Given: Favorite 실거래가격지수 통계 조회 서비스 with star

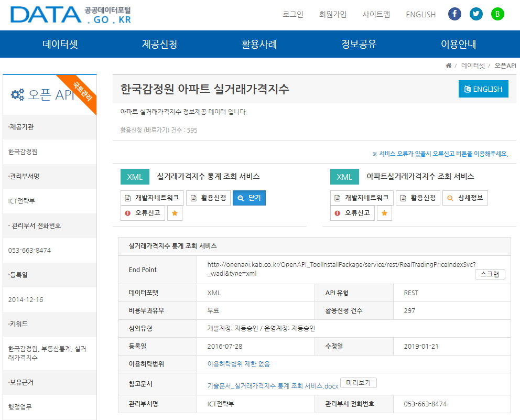Looking at the screenshot, I should [175, 213].
